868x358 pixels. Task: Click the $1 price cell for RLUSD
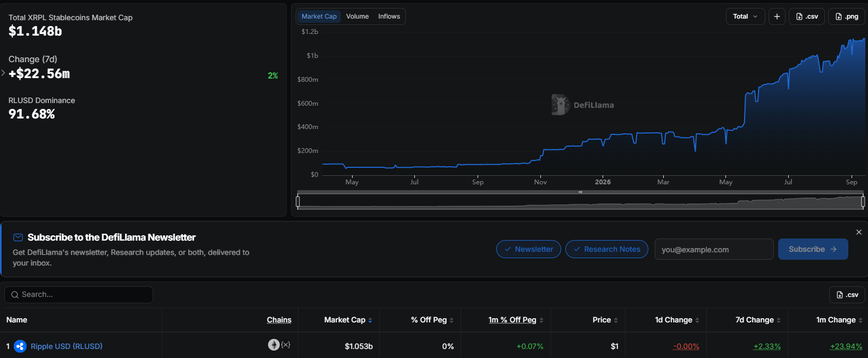pos(614,346)
